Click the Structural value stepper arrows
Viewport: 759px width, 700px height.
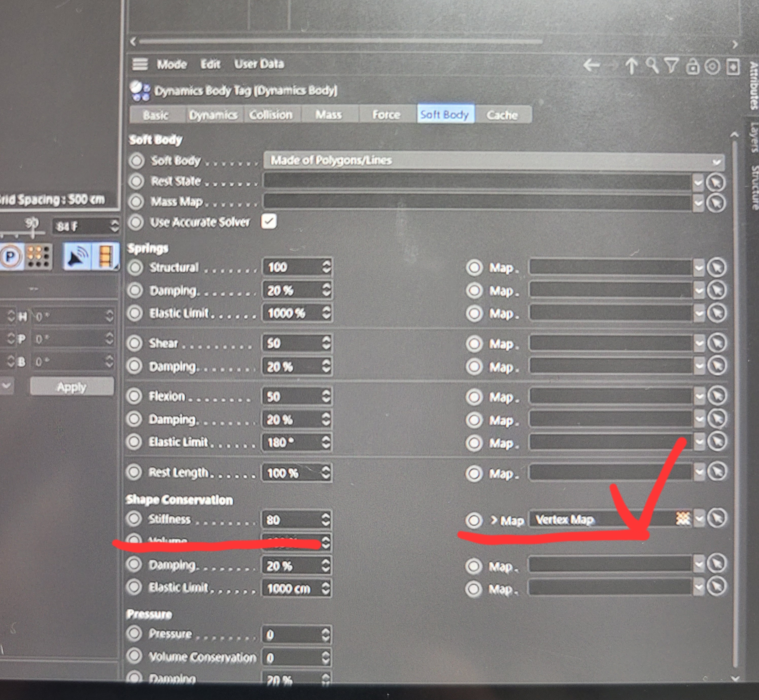pyautogui.click(x=326, y=267)
